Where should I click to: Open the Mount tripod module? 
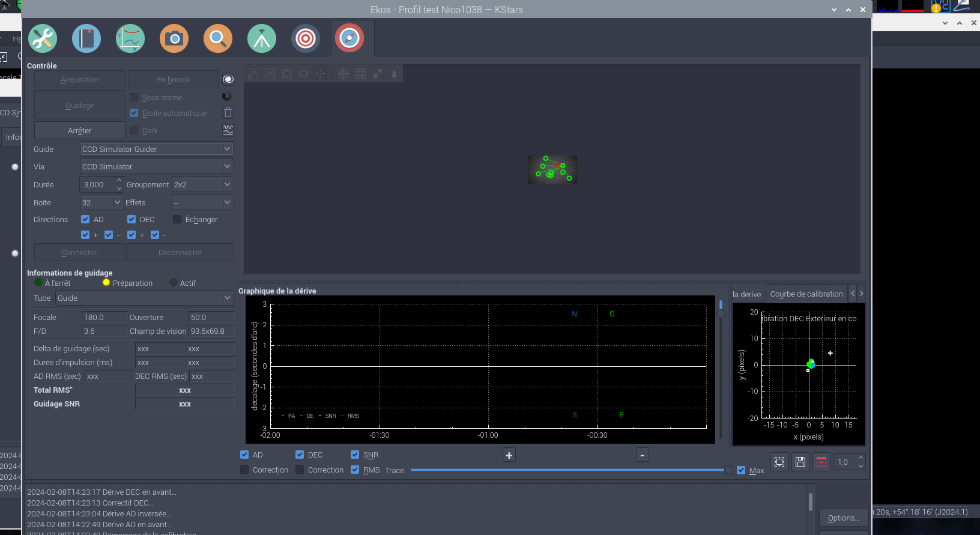click(262, 39)
